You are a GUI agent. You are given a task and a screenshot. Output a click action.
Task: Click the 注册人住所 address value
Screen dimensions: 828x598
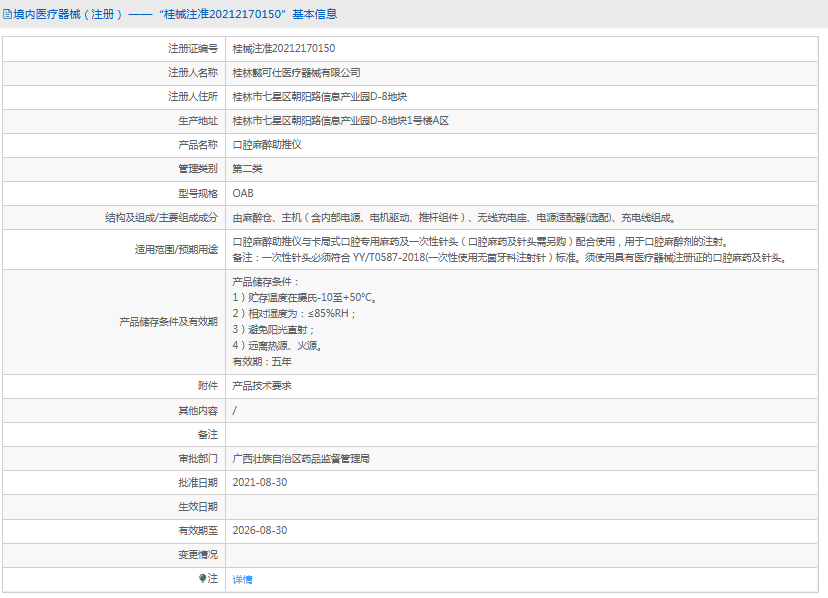coord(319,97)
